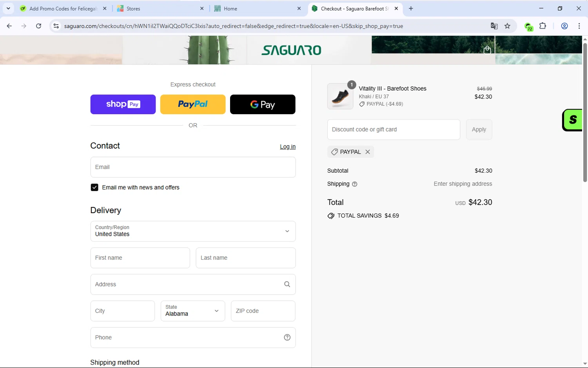Screen dimensions: 588x368
Task: Click the Enter shipping address text
Action: tap(463, 184)
